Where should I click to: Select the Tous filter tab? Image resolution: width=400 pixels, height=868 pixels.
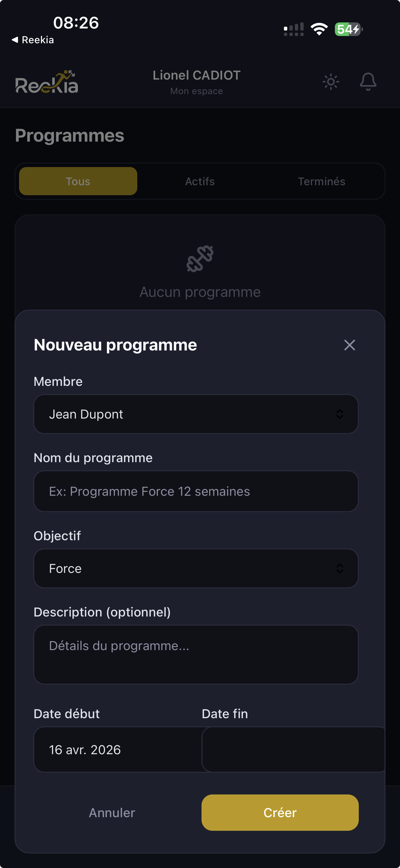(x=78, y=181)
